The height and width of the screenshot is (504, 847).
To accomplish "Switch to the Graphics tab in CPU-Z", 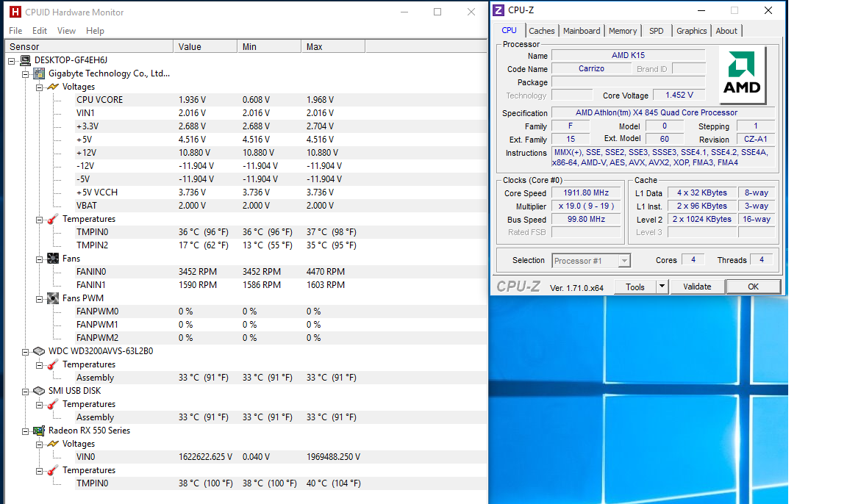I will click(691, 32).
